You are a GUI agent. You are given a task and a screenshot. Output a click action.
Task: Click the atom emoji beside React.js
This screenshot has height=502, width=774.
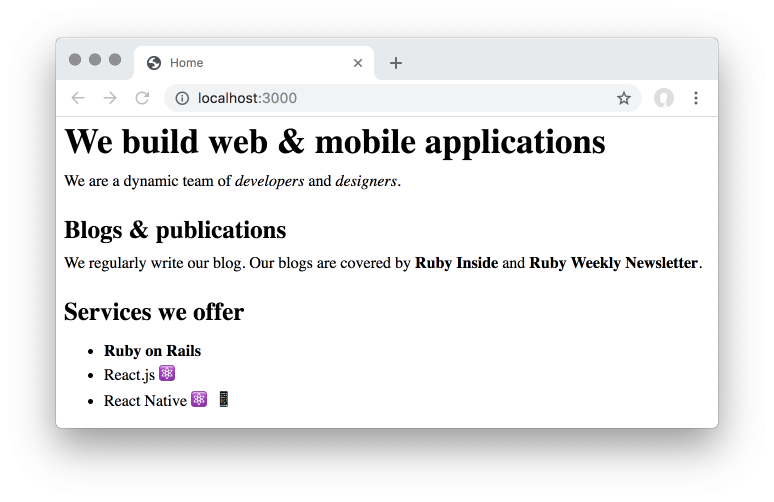pyautogui.click(x=167, y=373)
